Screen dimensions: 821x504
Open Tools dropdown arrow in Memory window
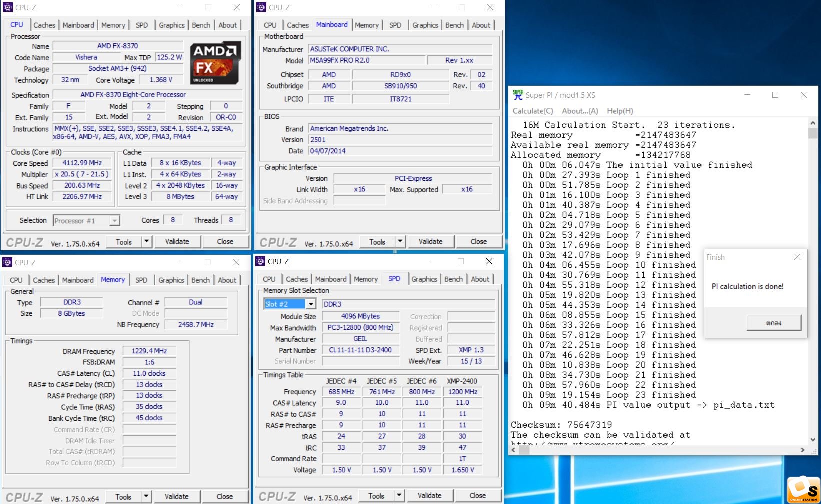pos(146,496)
